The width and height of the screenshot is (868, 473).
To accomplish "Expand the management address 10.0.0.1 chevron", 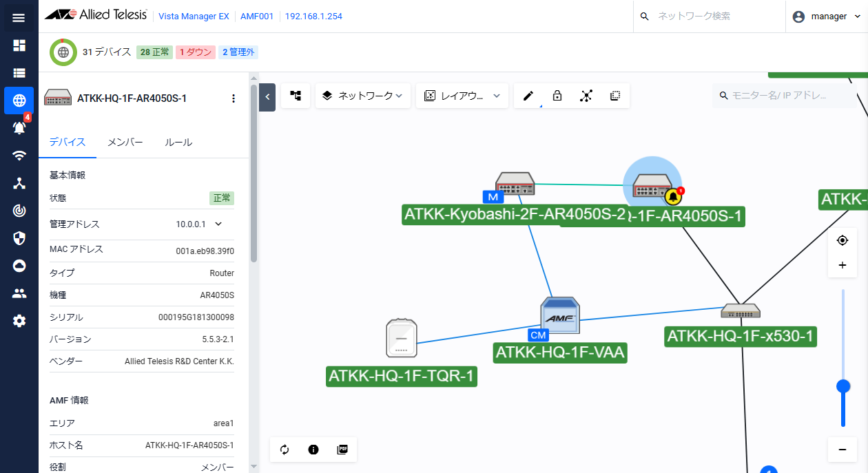I will (218, 224).
